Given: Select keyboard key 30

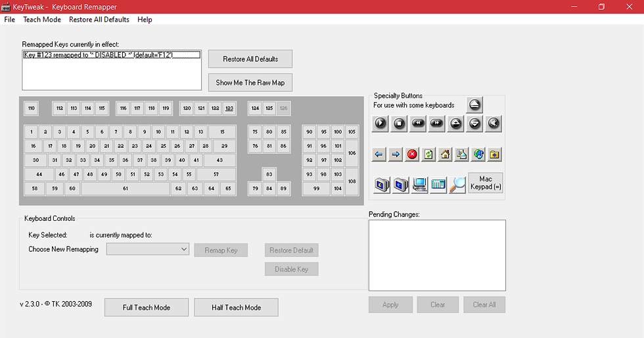Looking at the screenshot, I should click(x=35, y=160).
